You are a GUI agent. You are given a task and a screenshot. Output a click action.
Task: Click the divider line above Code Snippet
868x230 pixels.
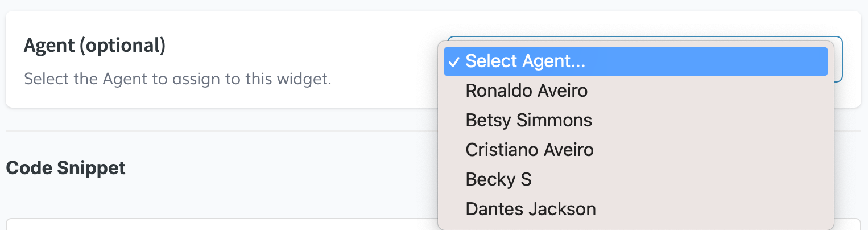coord(222,131)
